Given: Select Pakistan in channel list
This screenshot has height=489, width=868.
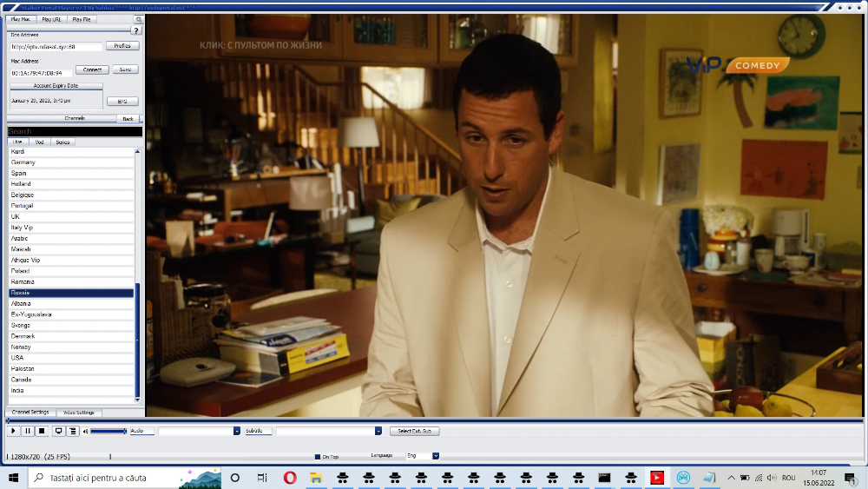Looking at the screenshot, I should tap(71, 369).
